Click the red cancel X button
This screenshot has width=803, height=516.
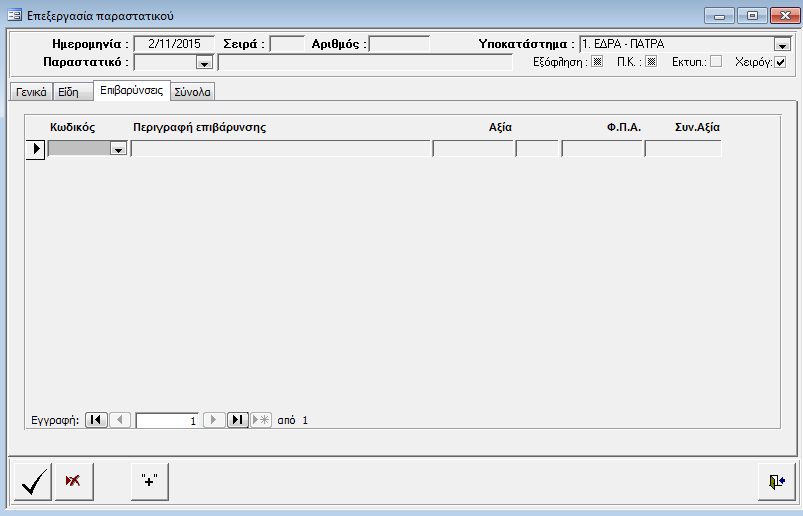(x=74, y=481)
